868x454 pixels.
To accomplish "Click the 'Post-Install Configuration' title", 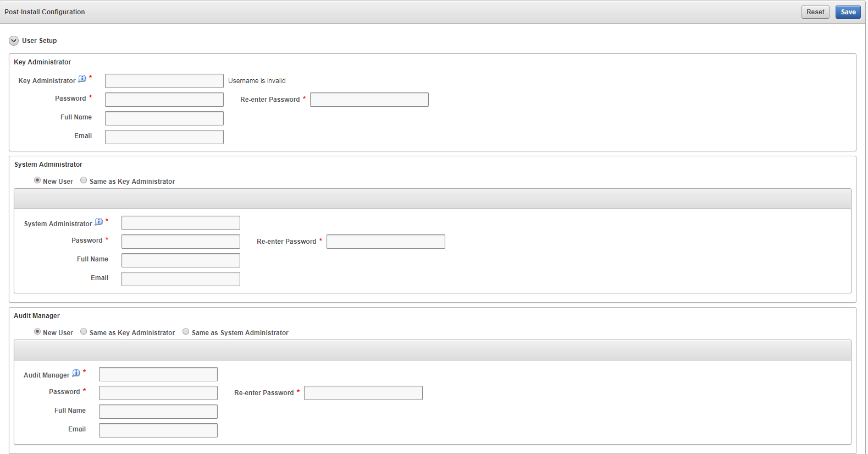I will click(x=45, y=12).
